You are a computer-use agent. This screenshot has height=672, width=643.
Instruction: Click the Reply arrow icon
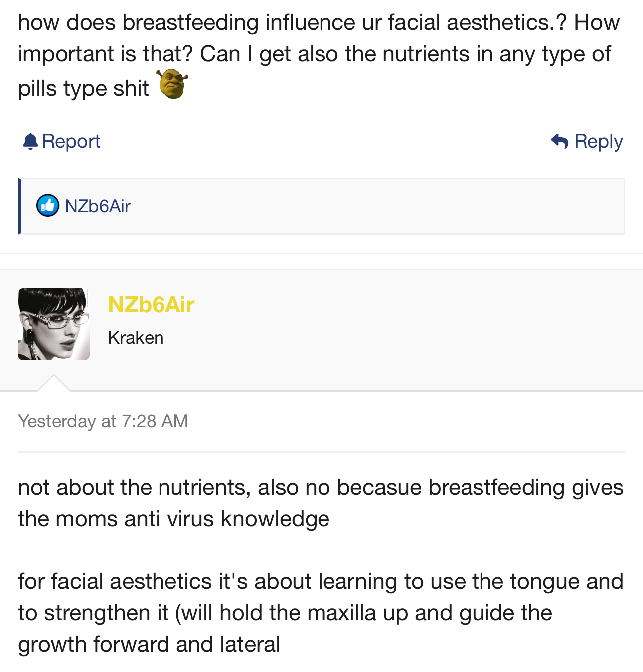pos(559,141)
